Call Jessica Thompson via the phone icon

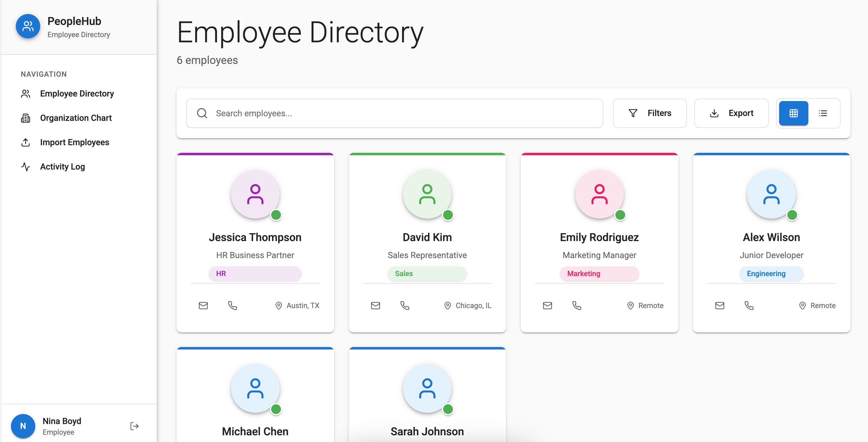(x=233, y=305)
